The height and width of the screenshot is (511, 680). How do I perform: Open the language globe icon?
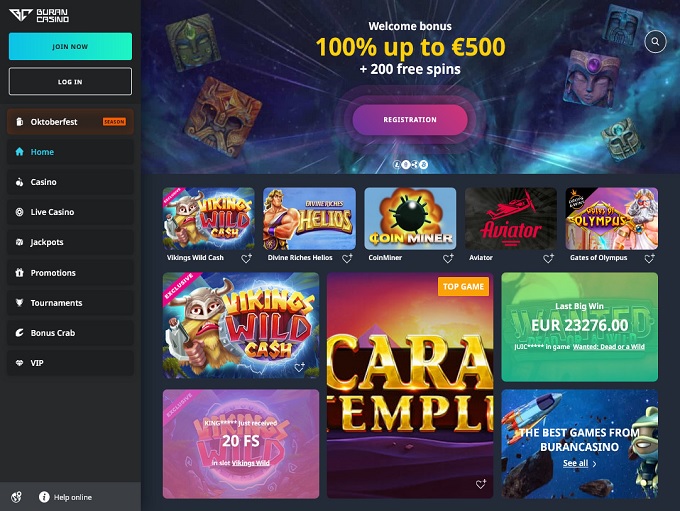(x=16, y=497)
